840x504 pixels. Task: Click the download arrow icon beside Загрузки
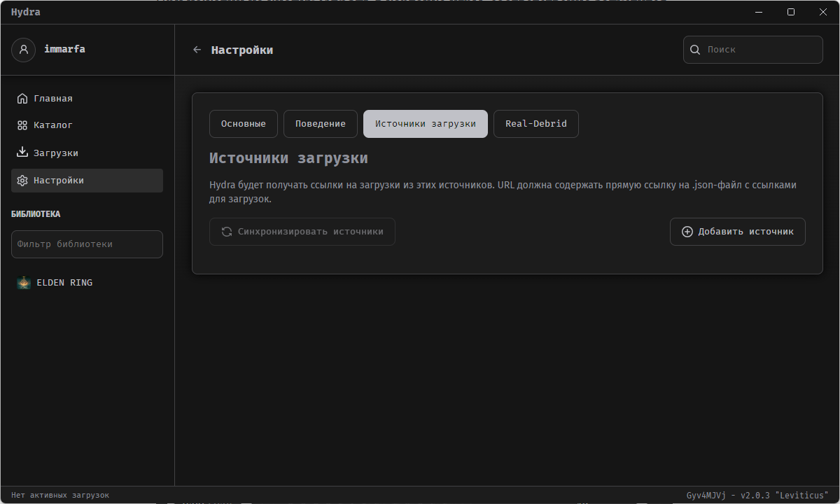(22, 153)
